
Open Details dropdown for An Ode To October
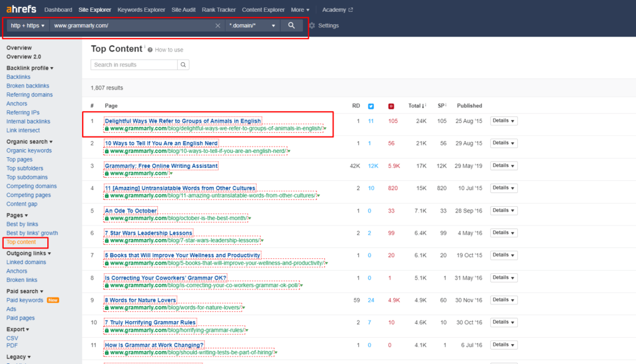coord(504,211)
